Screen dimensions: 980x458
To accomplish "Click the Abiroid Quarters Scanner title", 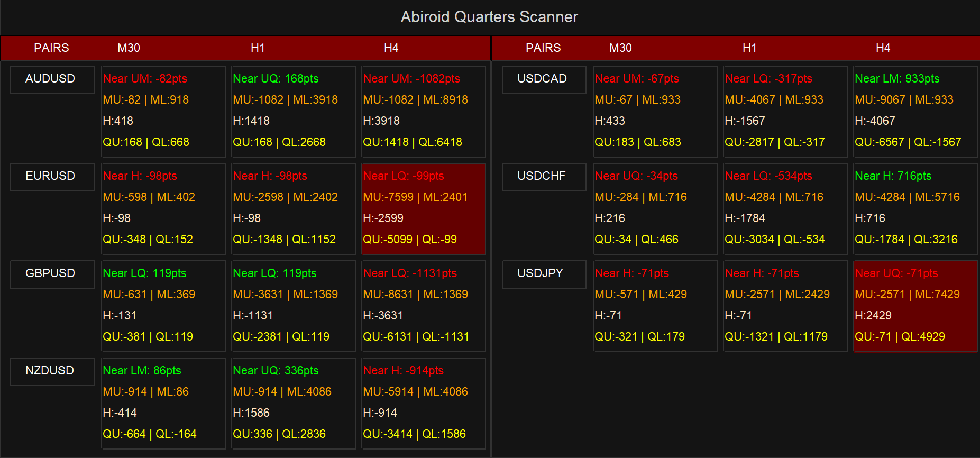I will [x=489, y=17].
